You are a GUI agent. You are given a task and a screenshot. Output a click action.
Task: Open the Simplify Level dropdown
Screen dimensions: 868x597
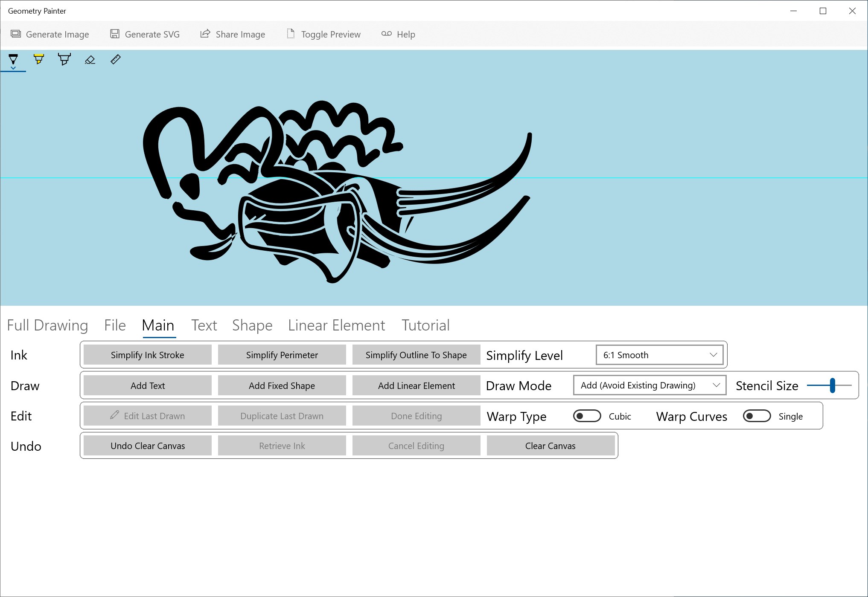coord(659,355)
